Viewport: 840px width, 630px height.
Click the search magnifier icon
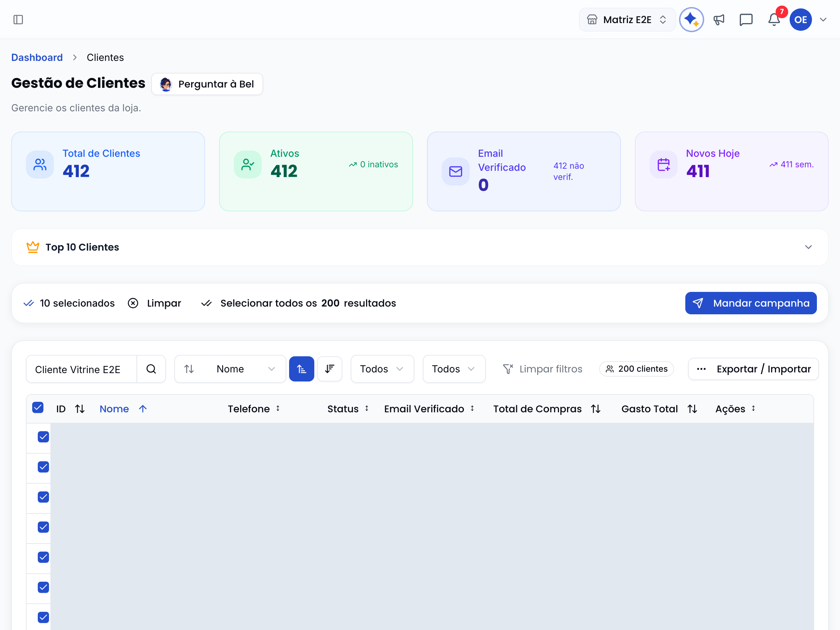tap(151, 369)
